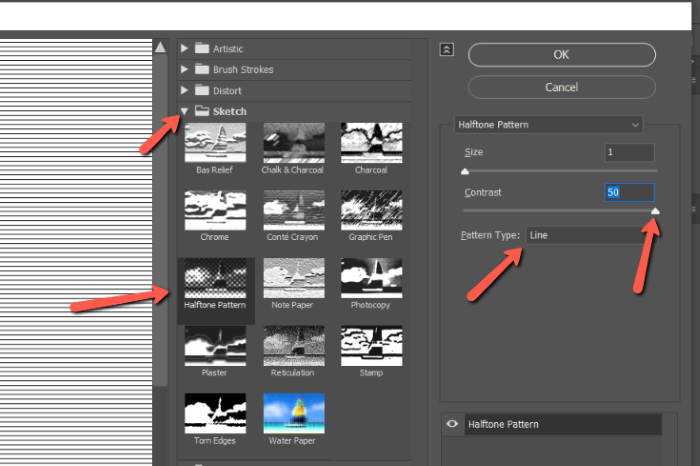Choose the Note Paper filter

pos(293,279)
